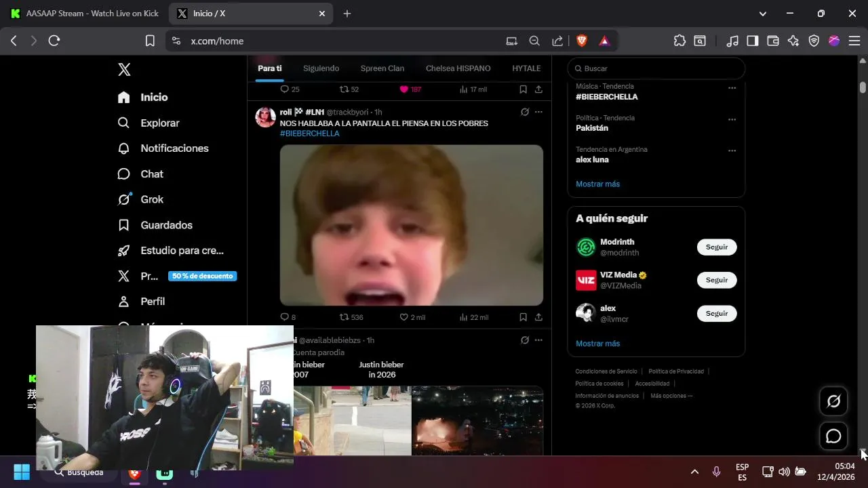Viewport: 868px width, 488px height.
Task: Expand A quién seguir with Mostrar más
Action: pos(597,344)
